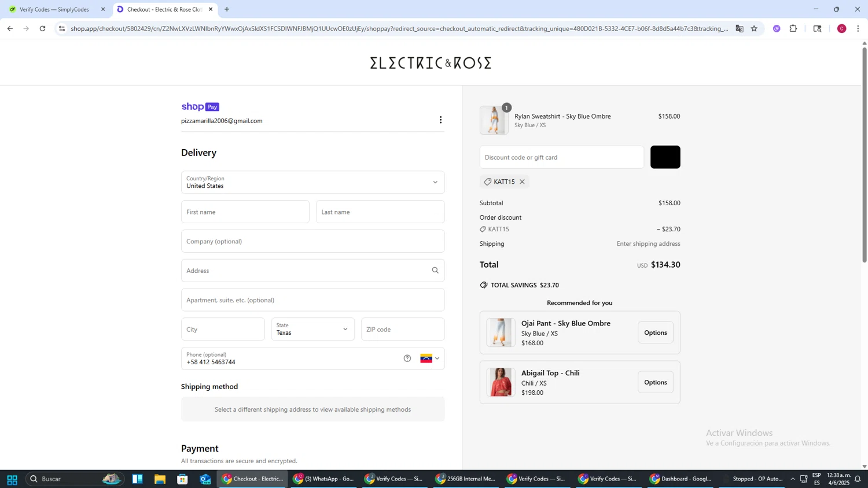Image resolution: width=868 pixels, height=488 pixels.
Task: Open the Windows notifications icon
Action: (858, 479)
